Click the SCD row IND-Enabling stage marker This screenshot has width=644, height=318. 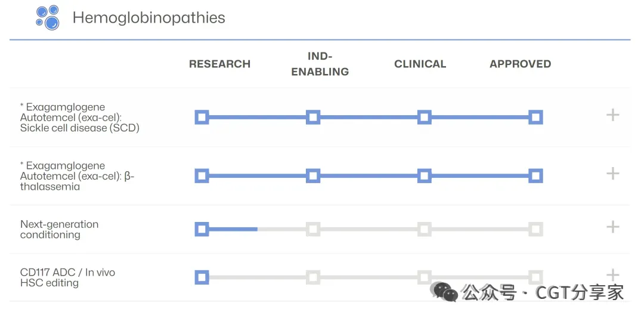tap(313, 117)
